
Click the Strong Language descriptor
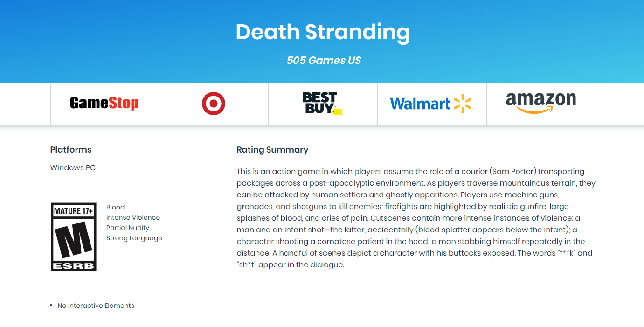click(134, 238)
